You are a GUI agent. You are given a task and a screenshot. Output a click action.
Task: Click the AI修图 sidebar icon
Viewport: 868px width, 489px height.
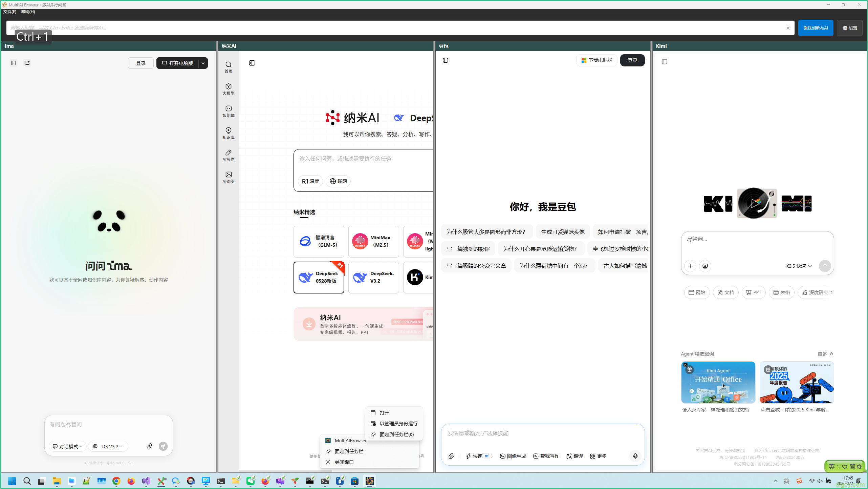[229, 177]
